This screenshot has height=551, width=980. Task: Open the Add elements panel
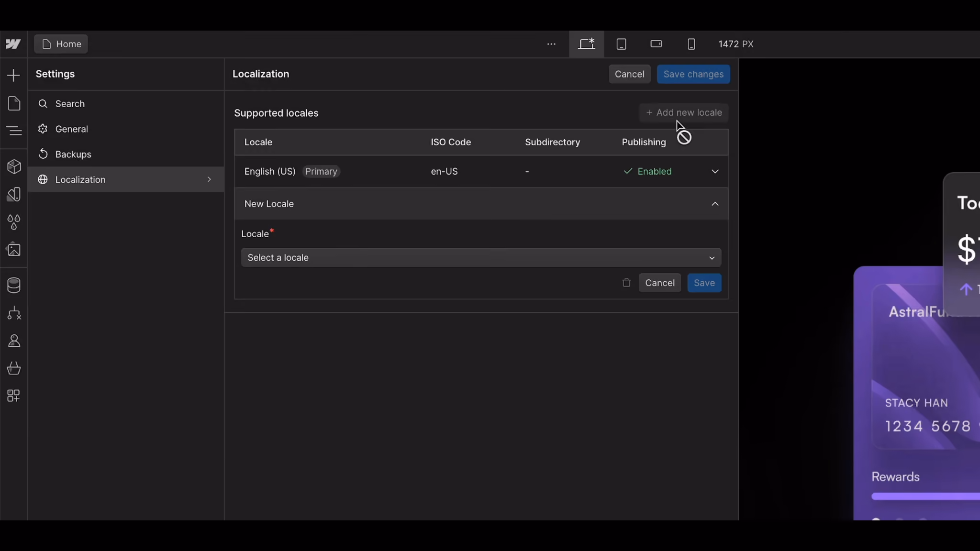[x=13, y=75]
